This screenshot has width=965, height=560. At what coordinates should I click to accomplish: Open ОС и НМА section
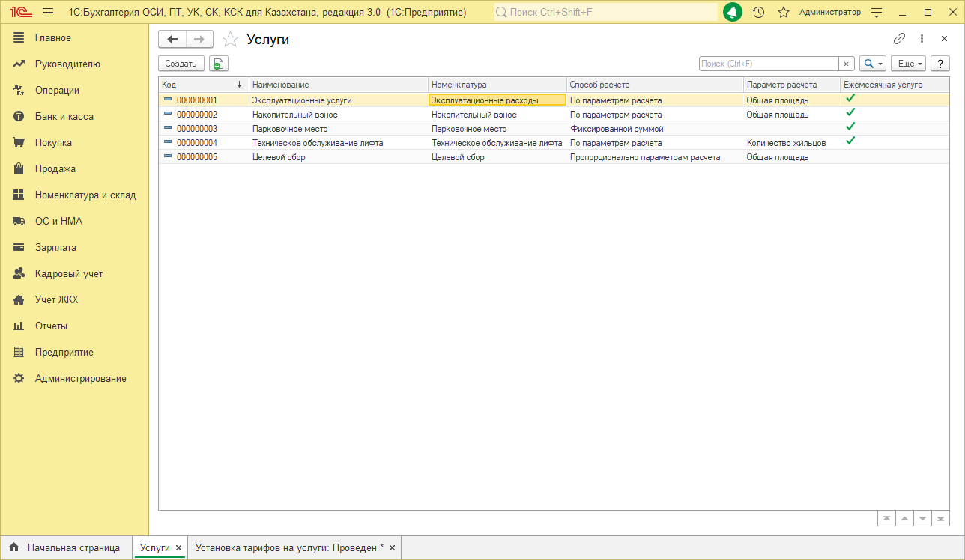coord(58,221)
